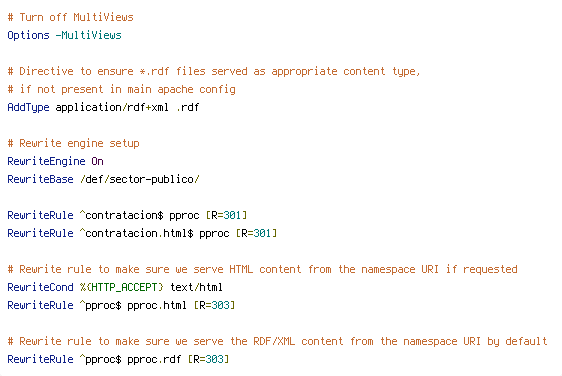Click the ^contratacion.html$ pattern text
This screenshot has width=562, height=376.
click(x=137, y=233)
